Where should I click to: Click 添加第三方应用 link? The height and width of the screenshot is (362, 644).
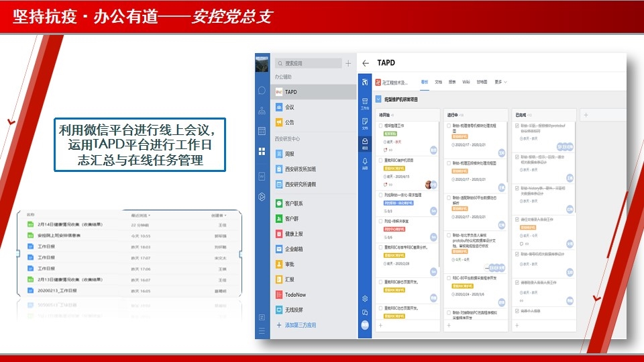click(x=301, y=325)
